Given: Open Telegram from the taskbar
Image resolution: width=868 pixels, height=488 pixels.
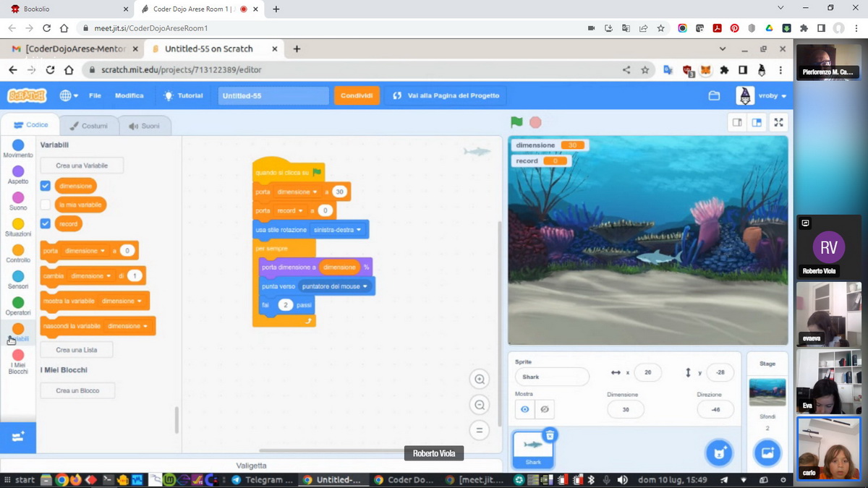Looking at the screenshot, I should 263,480.
